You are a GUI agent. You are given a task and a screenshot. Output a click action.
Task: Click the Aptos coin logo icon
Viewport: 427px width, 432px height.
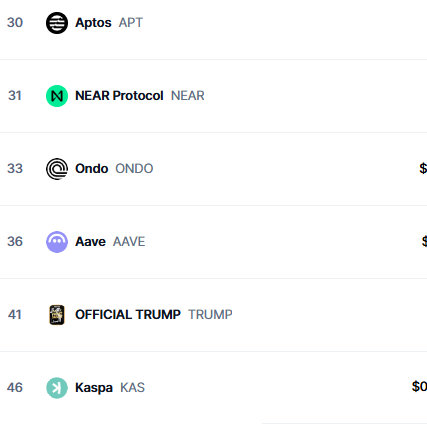(x=57, y=23)
